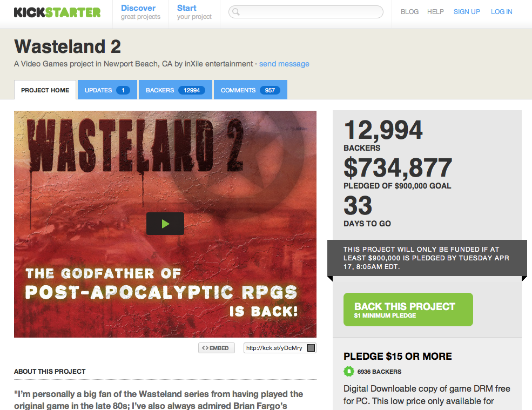Viewport: 532px width, 410px height.
Task: Click the Log In link
Action: 501,12
